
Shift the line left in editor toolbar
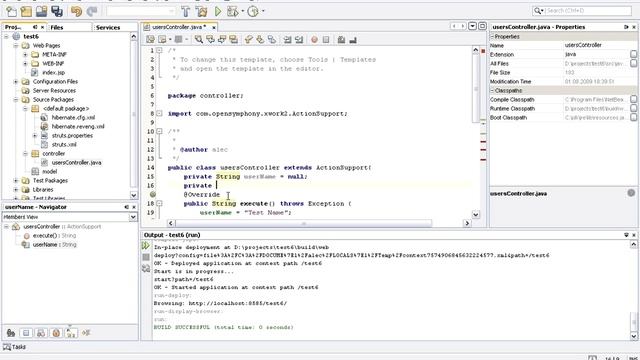287,39
